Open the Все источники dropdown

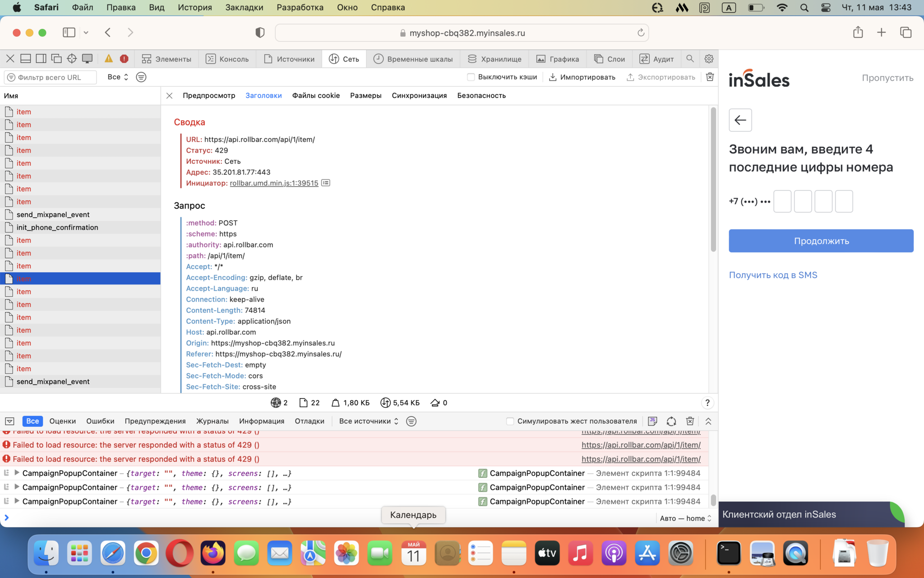click(369, 421)
